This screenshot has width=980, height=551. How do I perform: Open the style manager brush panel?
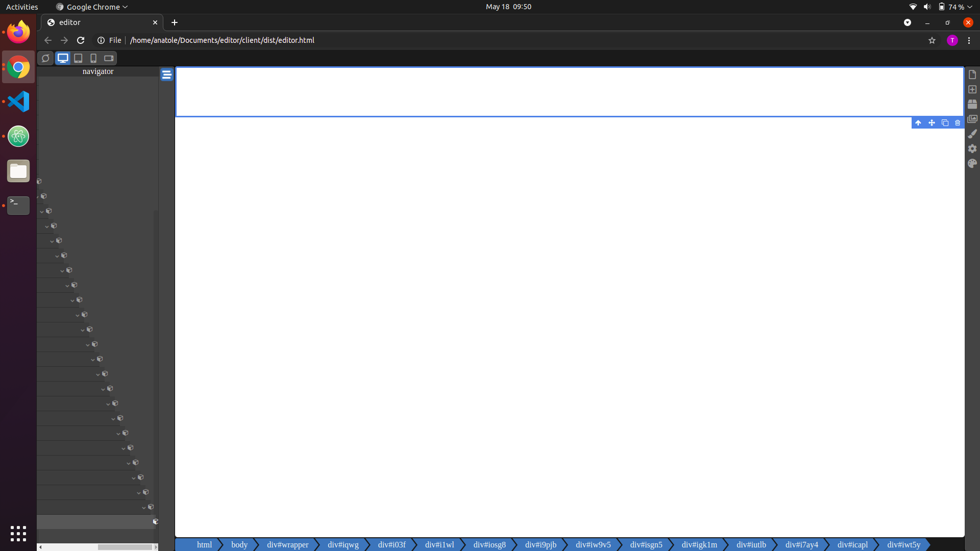(973, 133)
